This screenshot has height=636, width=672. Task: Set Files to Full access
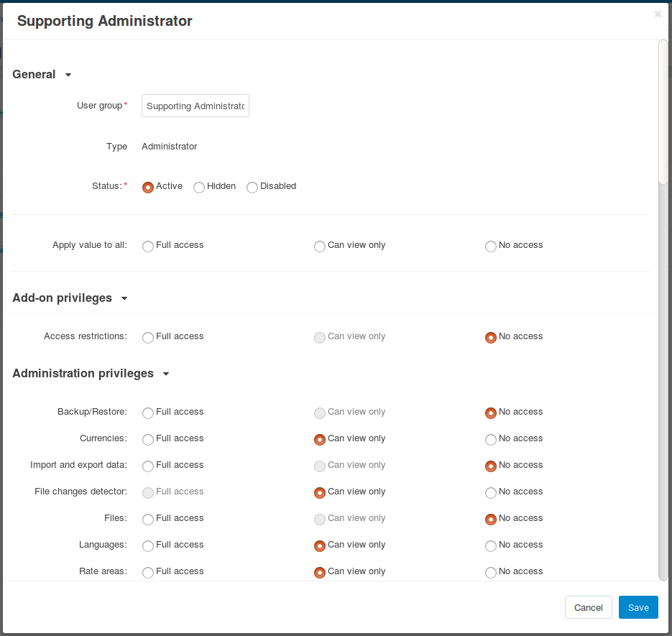pyautogui.click(x=148, y=520)
